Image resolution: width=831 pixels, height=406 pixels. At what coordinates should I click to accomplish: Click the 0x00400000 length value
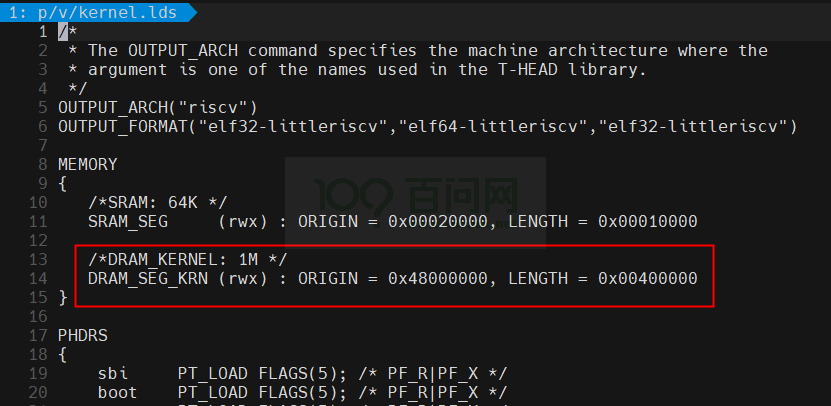[x=648, y=278]
